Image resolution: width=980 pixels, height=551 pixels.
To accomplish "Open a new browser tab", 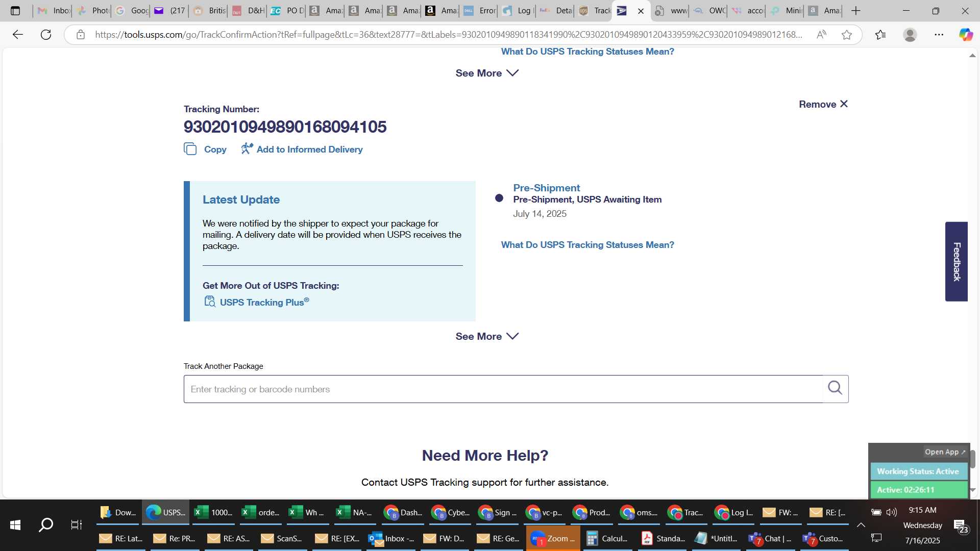I will [x=856, y=11].
